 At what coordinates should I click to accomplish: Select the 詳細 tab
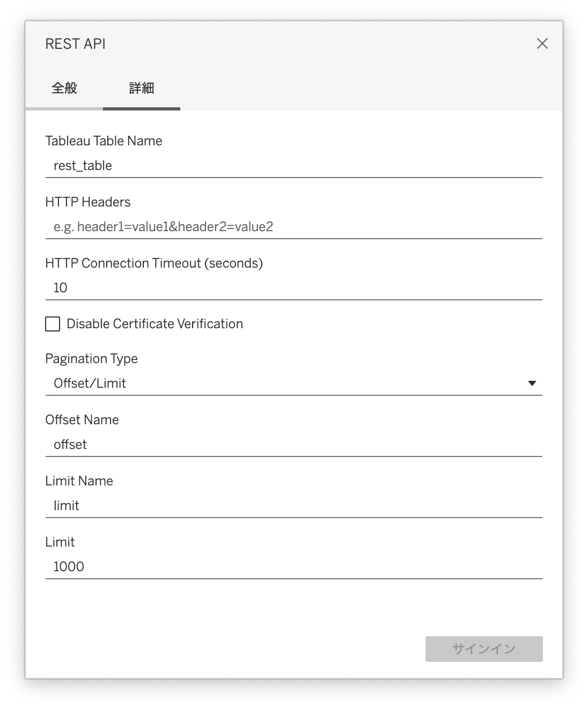[x=142, y=88]
